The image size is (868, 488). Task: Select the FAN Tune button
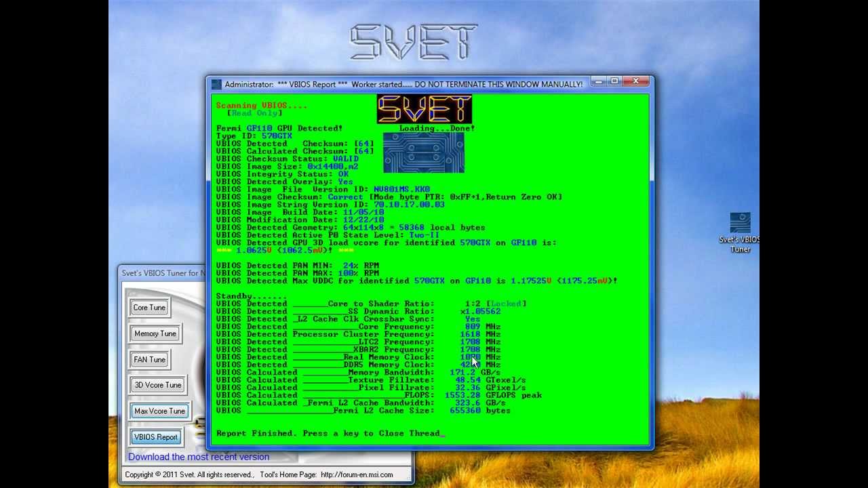tap(149, 359)
